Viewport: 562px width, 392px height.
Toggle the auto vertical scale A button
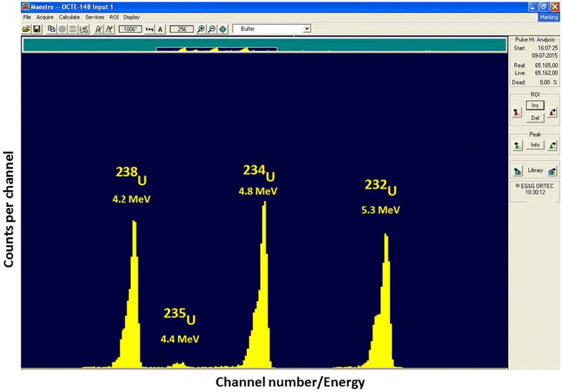tap(160, 29)
